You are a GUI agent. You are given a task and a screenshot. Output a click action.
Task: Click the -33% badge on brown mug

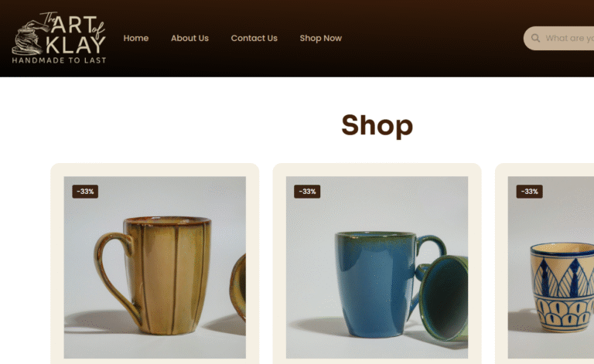tap(85, 192)
